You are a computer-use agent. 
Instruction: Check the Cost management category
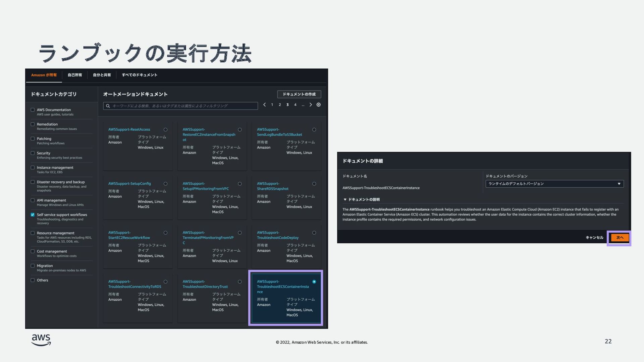point(33,251)
